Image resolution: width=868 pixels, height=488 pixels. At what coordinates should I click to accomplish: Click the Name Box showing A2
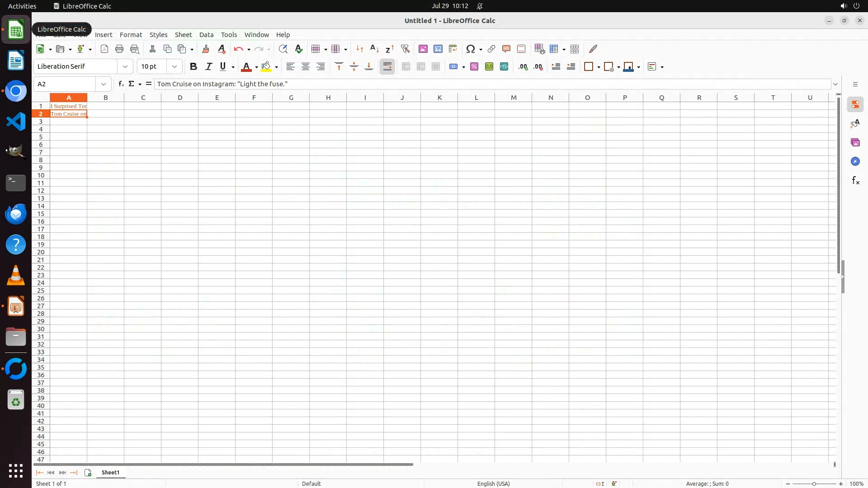[x=65, y=84]
